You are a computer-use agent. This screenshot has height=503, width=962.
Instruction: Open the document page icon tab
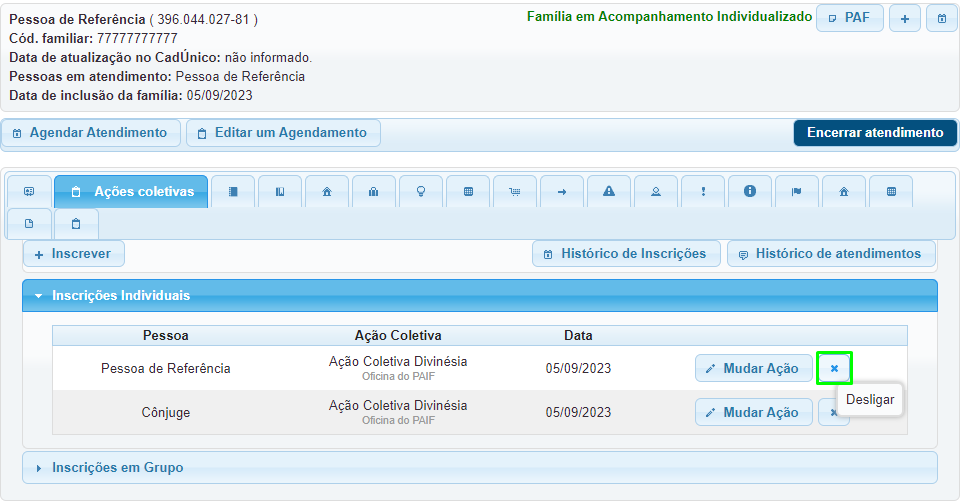point(29,224)
